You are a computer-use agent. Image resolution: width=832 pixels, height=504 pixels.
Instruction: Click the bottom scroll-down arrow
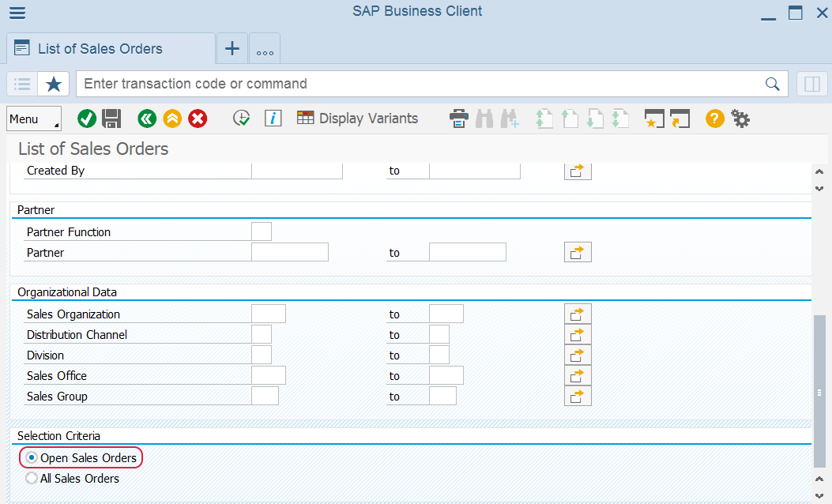click(819, 495)
